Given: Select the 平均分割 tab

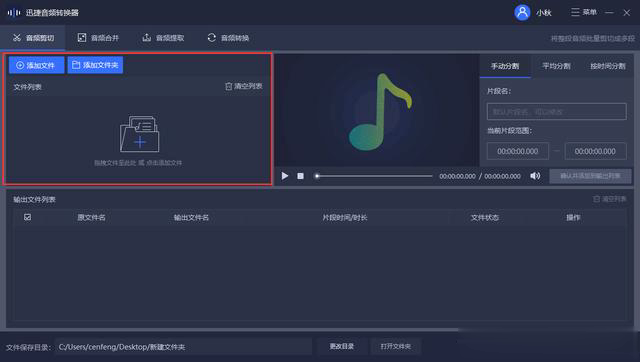Looking at the screenshot, I should [x=556, y=66].
